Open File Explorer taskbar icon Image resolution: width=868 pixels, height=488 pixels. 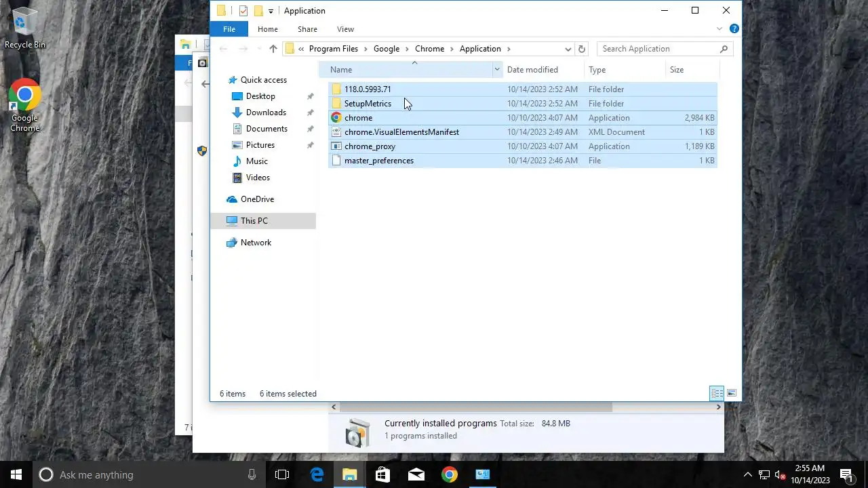pyautogui.click(x=350, y=474)
